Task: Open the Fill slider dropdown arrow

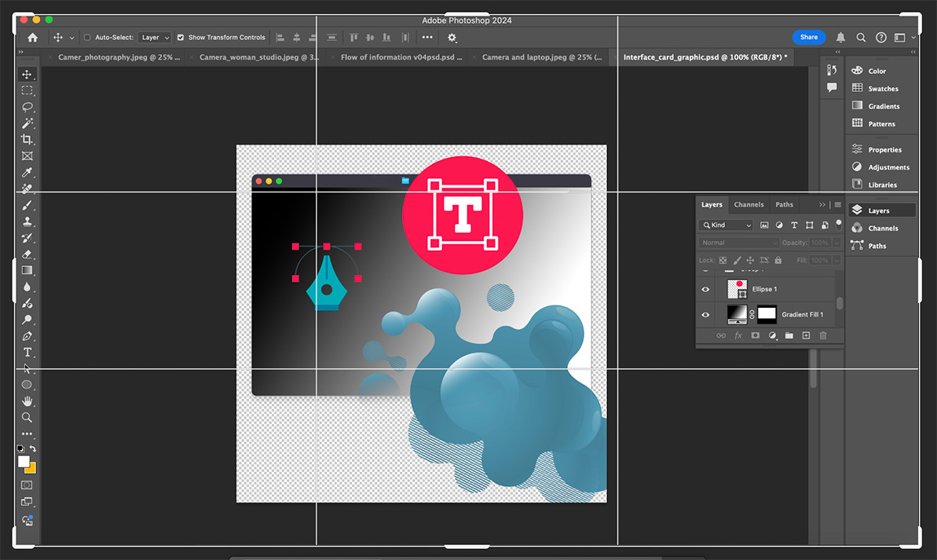Action: pos(836,261)
